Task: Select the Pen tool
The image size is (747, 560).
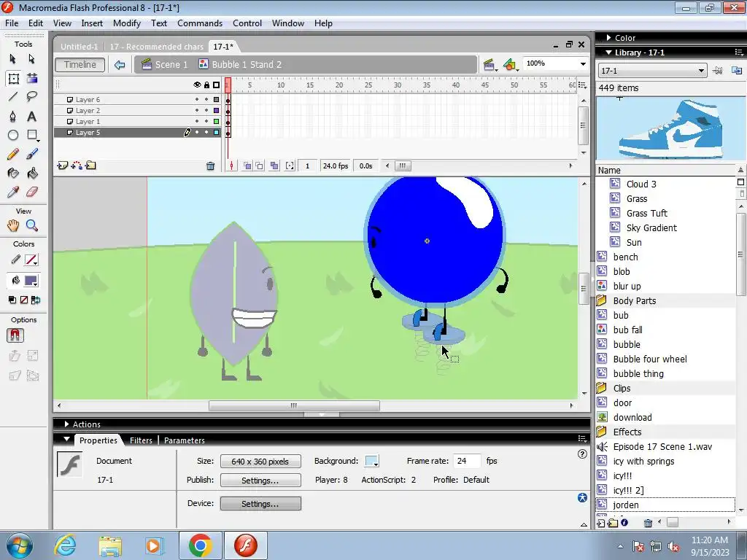Action: 13,116
